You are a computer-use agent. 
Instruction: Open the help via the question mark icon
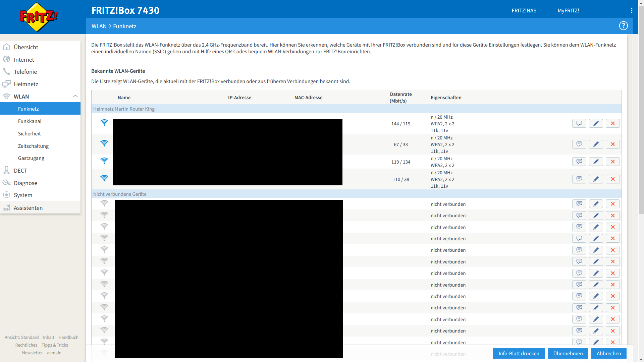624,26
